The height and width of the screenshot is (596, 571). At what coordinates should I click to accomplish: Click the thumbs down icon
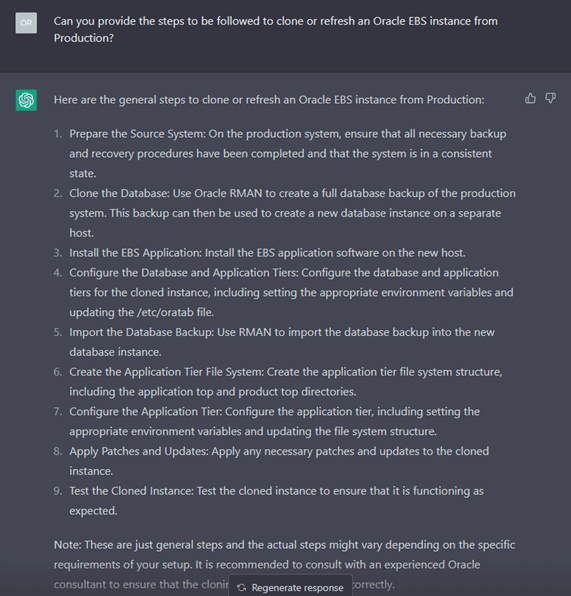pos(550,98)
